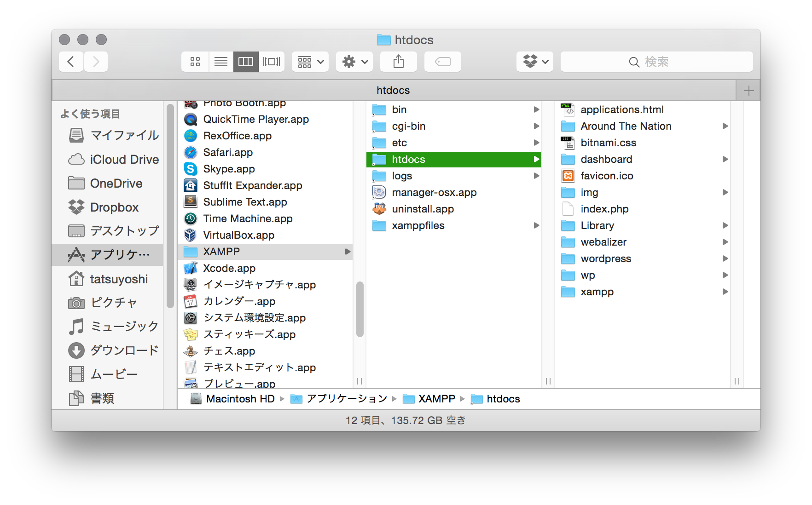812x505 pixels.
Task: Select Safari.app
Action: (265, 152)
